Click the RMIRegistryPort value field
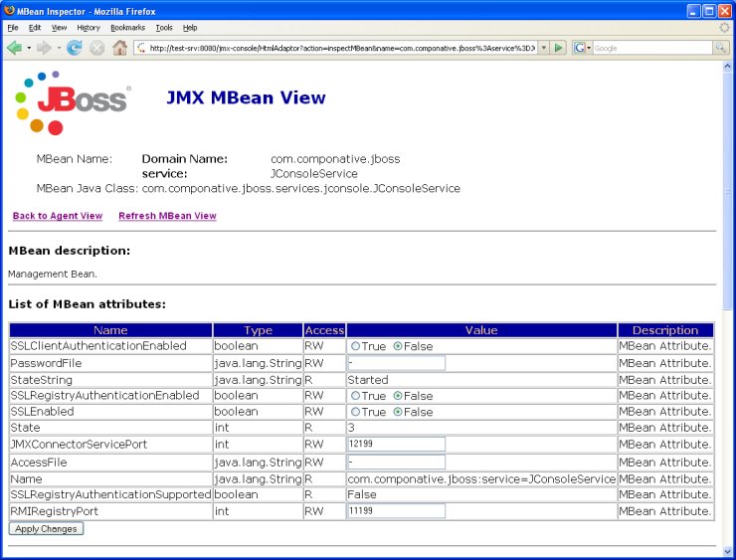The height and width of the screenshot is (560, 736). point(396,510)
